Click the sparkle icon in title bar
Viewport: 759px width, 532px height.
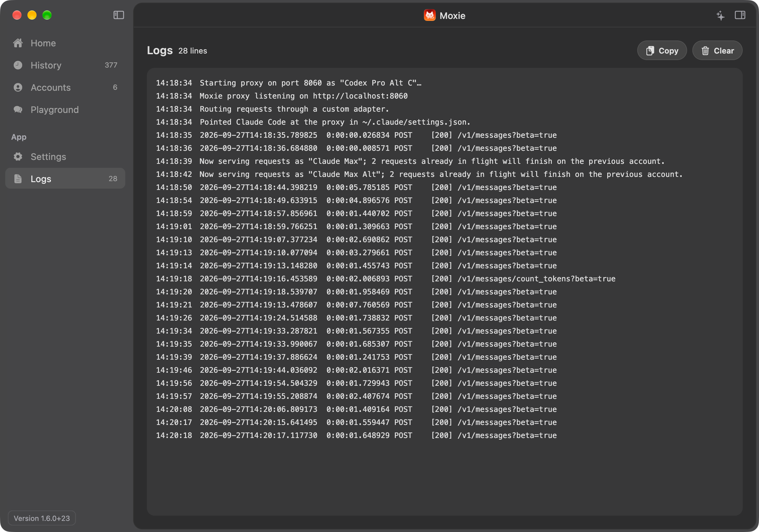pos(720,16)
